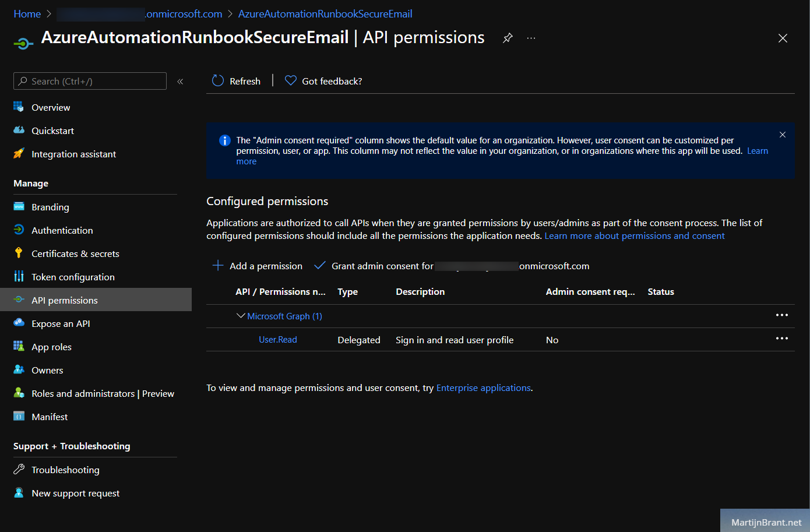Viewport: 810px width, 532px height.
Task: Click the app registration icon beside the title
Action: tap(23, 43)
